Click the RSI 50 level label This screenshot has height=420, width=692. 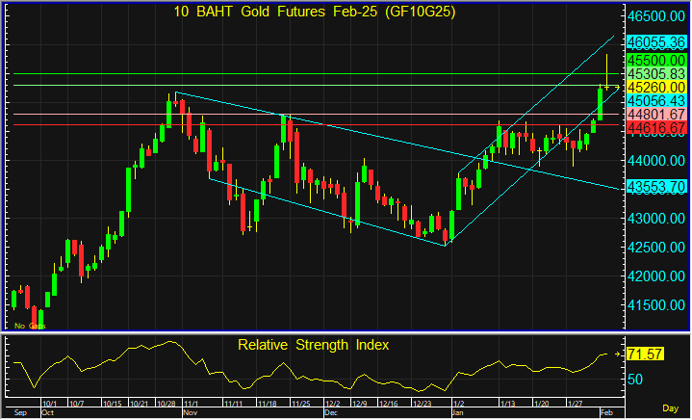636,379
